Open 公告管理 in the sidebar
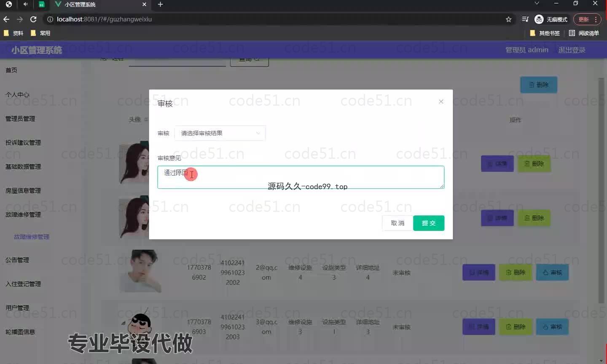Viewport: 607px width, 364px height. 17,260
